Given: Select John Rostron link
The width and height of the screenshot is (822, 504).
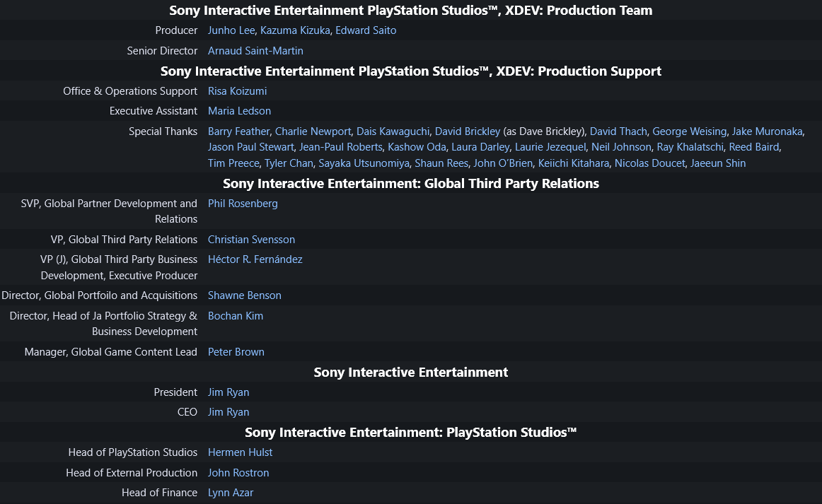Looking at the screenshot, I should pyautogui.click(x=238, y=473).
